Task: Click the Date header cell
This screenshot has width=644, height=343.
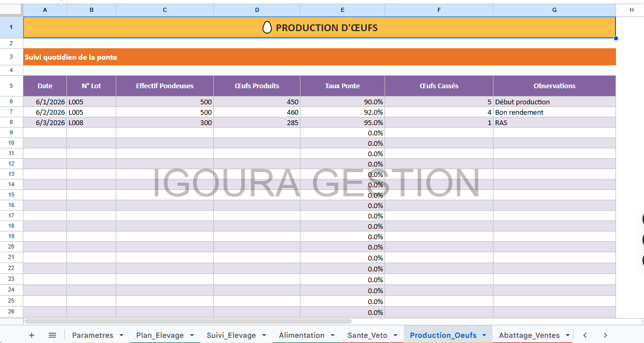Action: [x=45, y=86]
